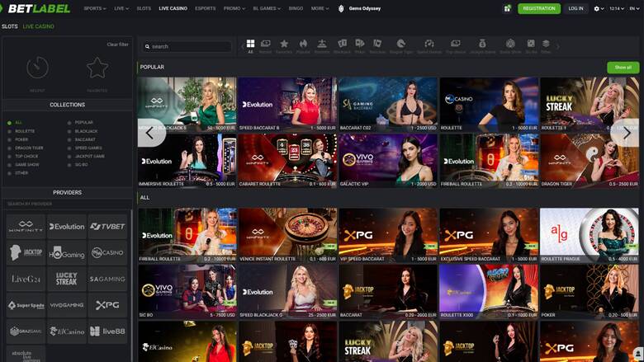The height and width of the screenshot is (362, 644).
Task: Open the SLOTS menu item in header
Action: click(x=144, y=8)
